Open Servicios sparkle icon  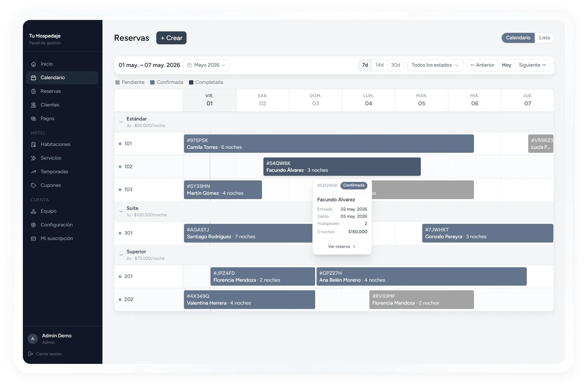(x=33, y=158)
